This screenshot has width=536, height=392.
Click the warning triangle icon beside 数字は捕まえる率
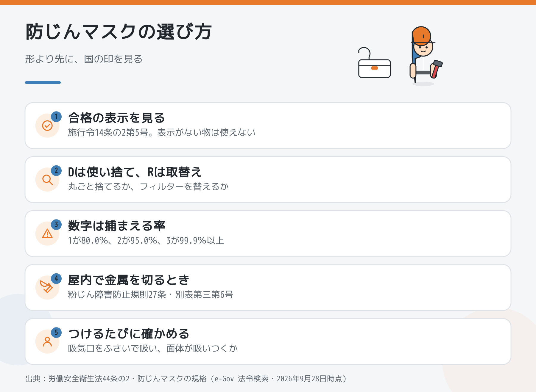click(x=47, y=233)
